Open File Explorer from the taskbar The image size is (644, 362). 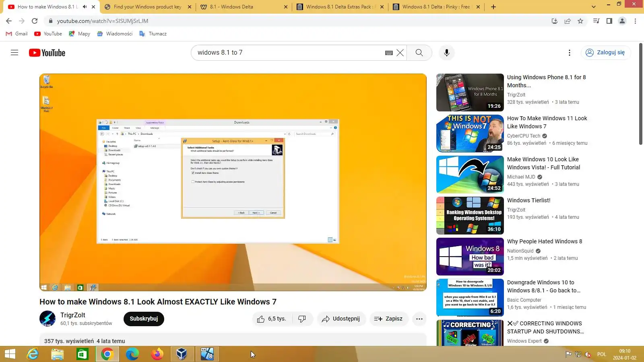58,354
